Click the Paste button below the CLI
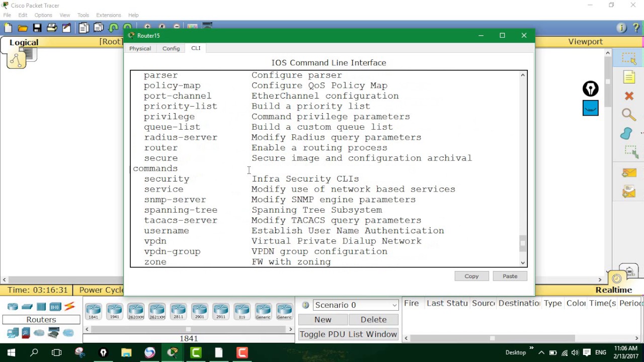The image size is (644, 362). 510,276
